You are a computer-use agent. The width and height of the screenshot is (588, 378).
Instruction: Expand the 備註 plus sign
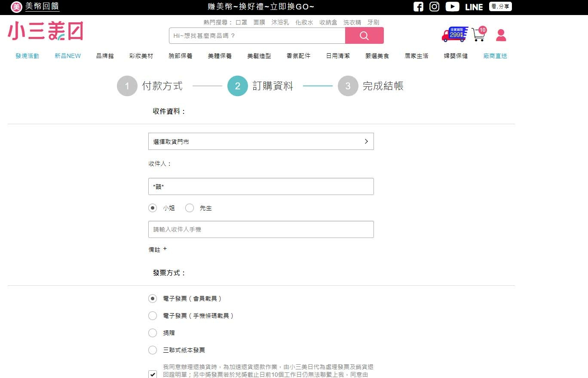165,249
